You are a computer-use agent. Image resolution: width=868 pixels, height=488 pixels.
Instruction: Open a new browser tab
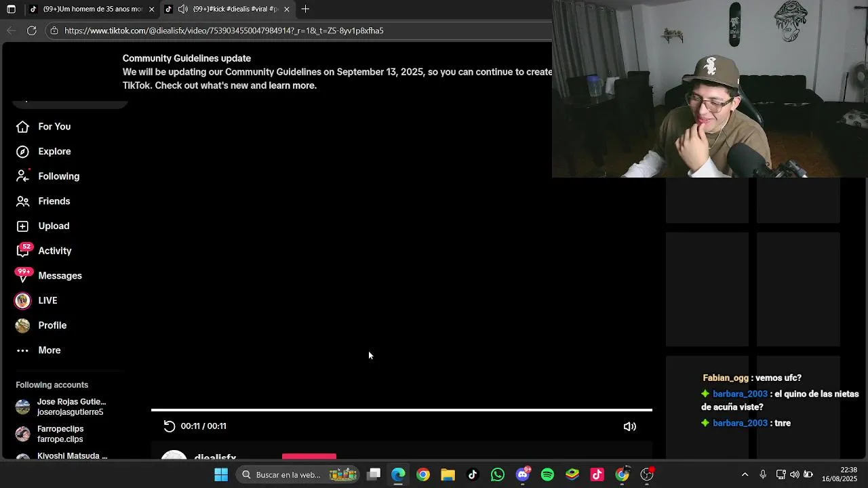coord(305,9)
